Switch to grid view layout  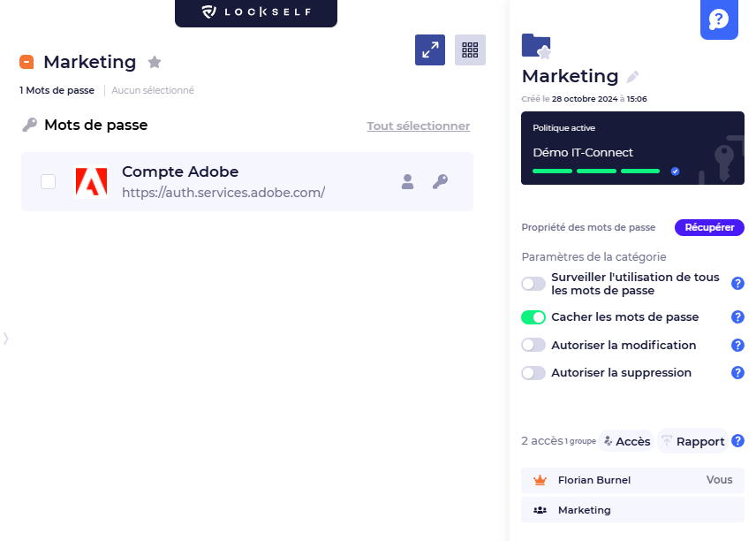(470, 50)
